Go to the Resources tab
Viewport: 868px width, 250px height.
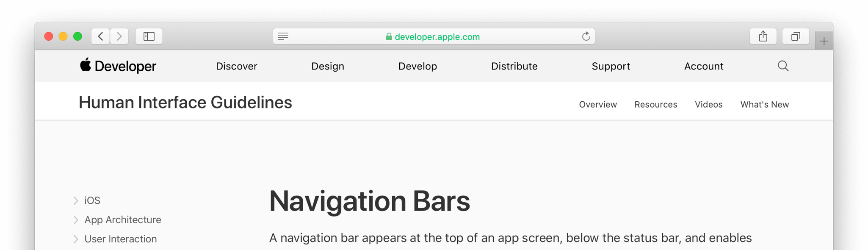click(656, 104)
